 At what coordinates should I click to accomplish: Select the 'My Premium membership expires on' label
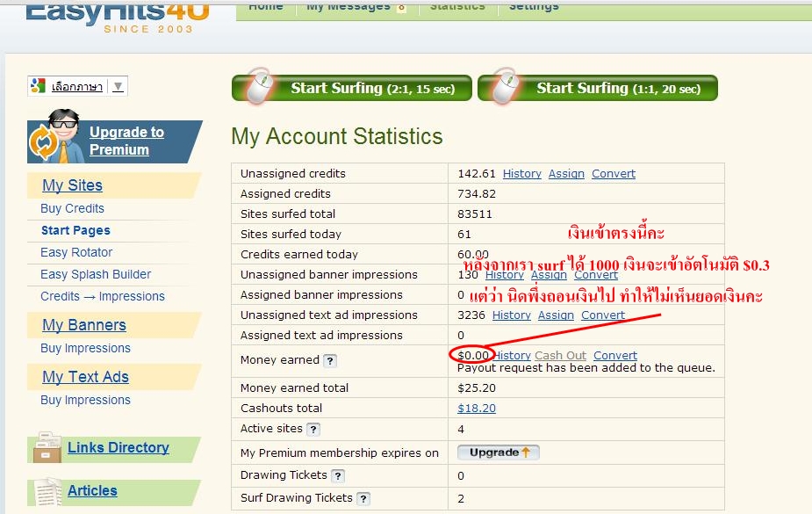click(x=339, y=452)
